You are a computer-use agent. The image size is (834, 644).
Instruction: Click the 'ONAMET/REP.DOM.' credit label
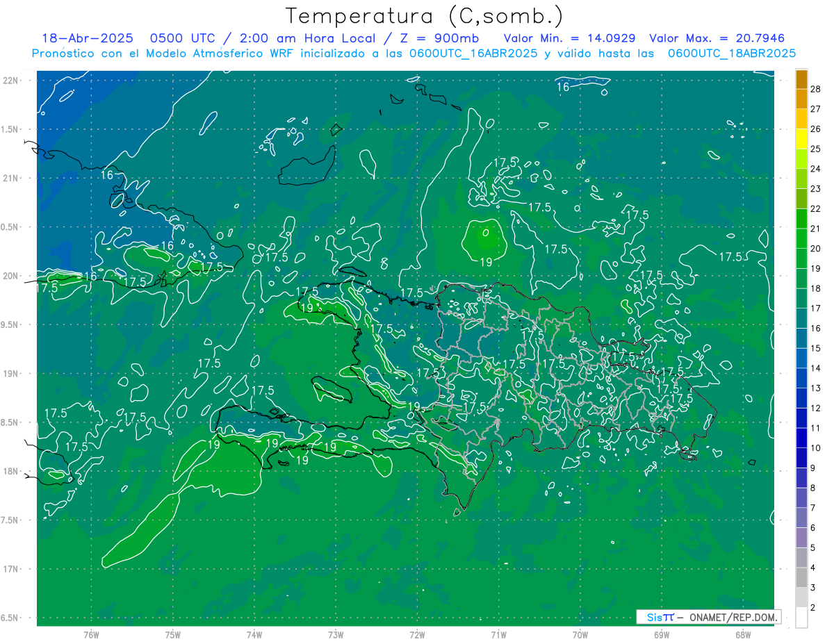pyautogui.click(x=734, y=617)
